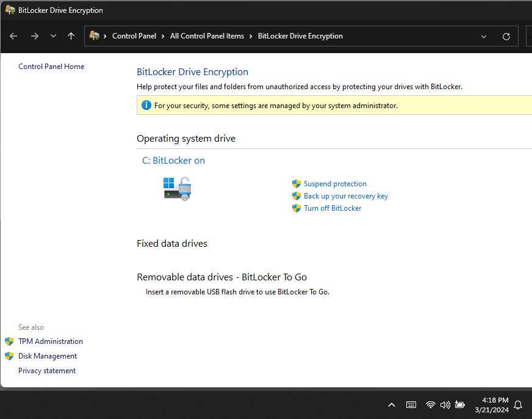Select Control Panel breadcrumb
This screenshot has width=532, height=419.
point(134,36)
